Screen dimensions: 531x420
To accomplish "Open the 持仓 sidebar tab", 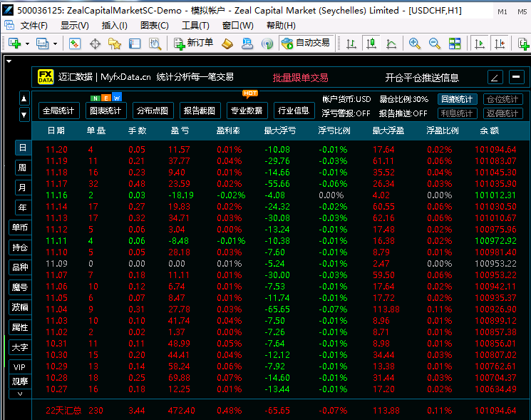I will [x=20, y=247].
